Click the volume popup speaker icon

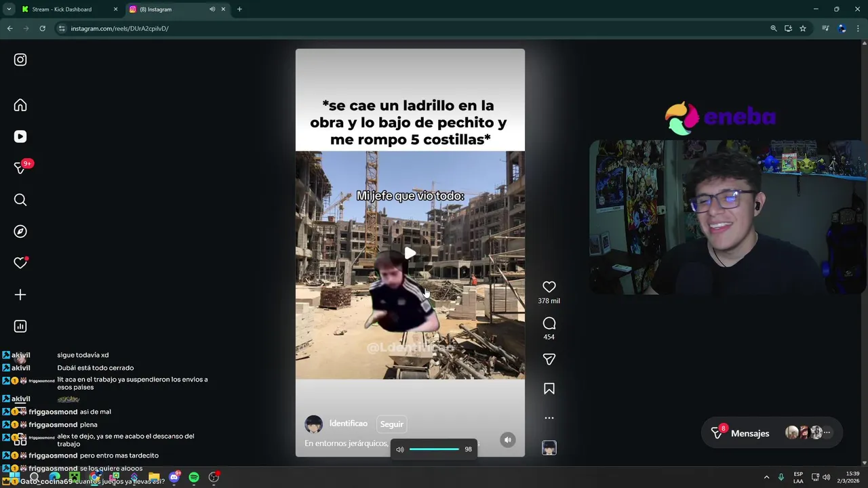[400, 449]
